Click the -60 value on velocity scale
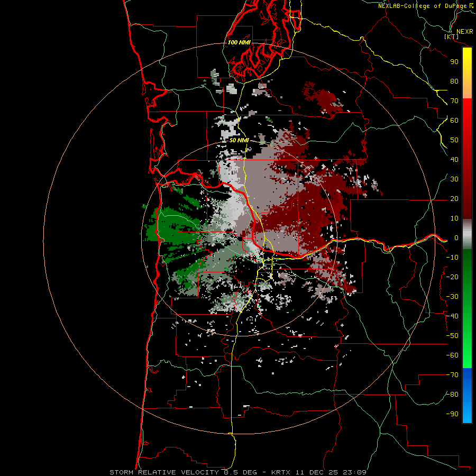 [x=452, y=355]
